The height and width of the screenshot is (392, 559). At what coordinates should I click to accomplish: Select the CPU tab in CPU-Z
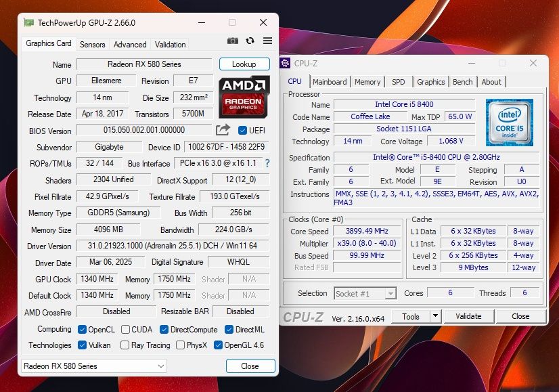(295, 81)
